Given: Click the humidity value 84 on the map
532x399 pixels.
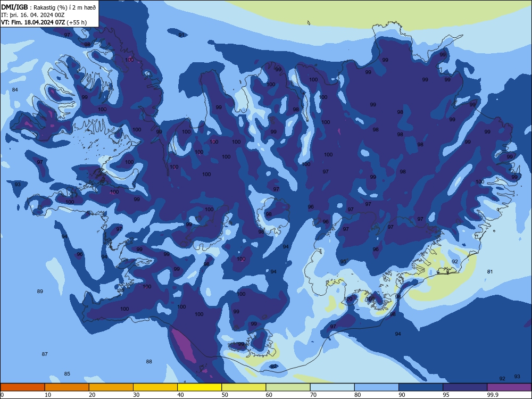Looking at the screenshot, I should (15, 90).
